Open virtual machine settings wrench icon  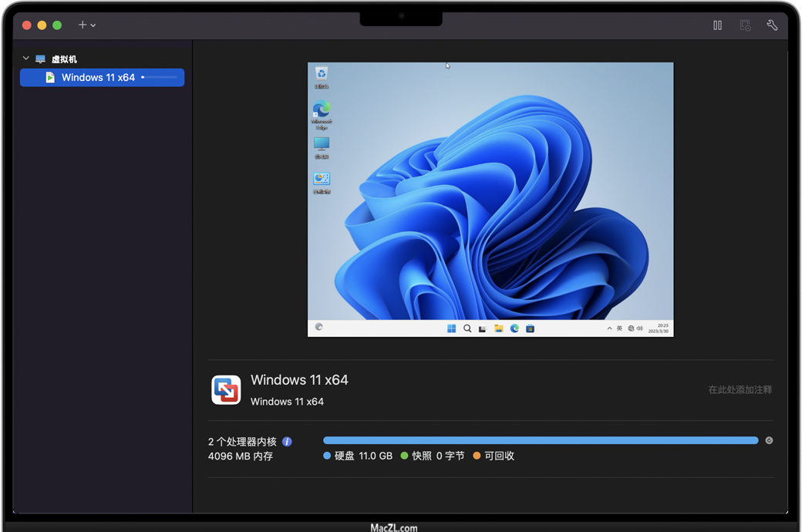coord(772,25)
